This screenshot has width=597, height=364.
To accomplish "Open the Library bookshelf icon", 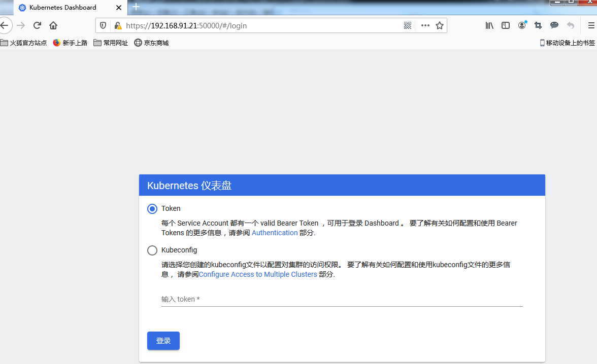I will (489, 25).
